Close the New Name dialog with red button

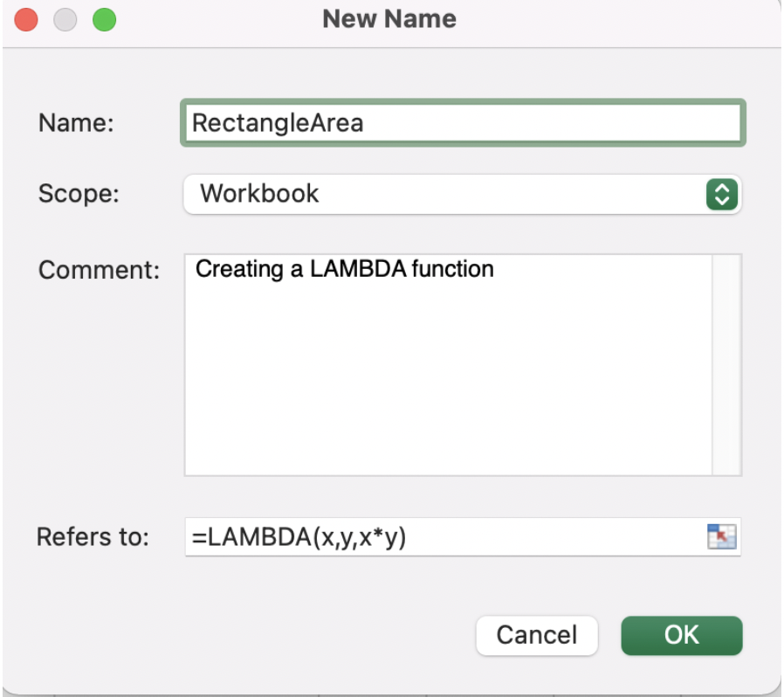tap(26, 20)
